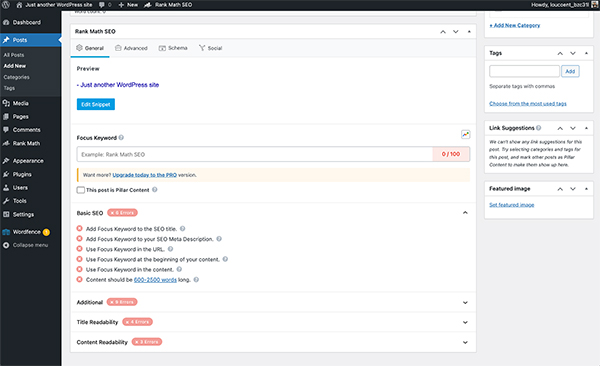Click the Add tag button
Screen dimensions: 600x366
coord(570,71)
